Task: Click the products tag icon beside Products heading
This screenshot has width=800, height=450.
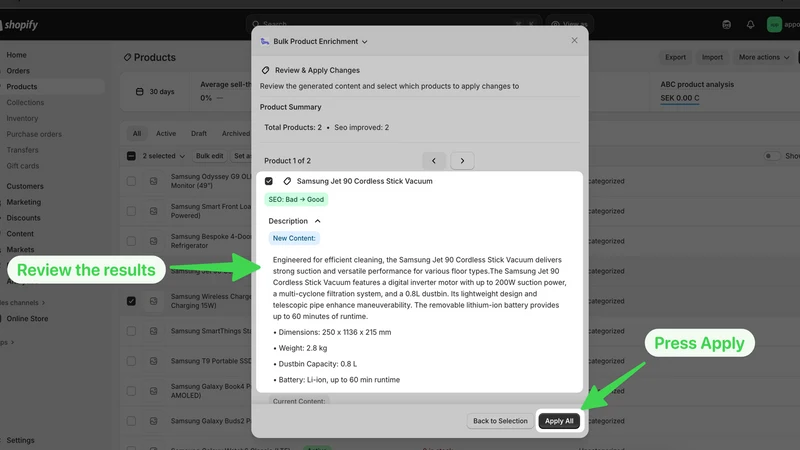Action: point(128,57)
